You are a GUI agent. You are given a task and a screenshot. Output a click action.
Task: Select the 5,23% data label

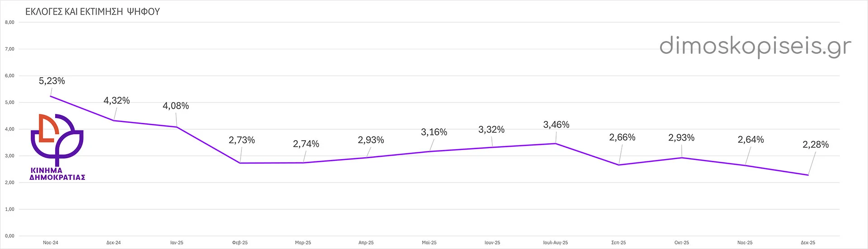[52, 81]
